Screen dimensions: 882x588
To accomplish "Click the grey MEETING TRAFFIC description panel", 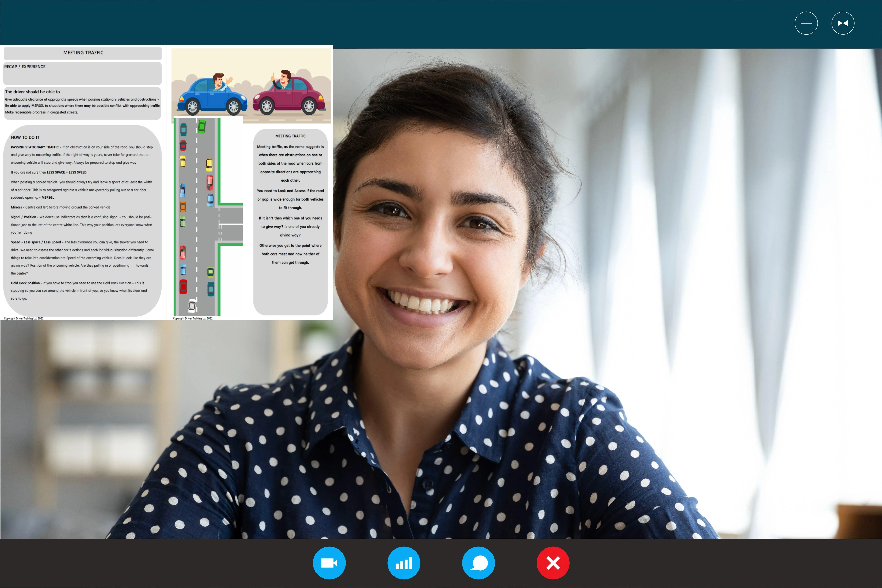I will [290, 222].
